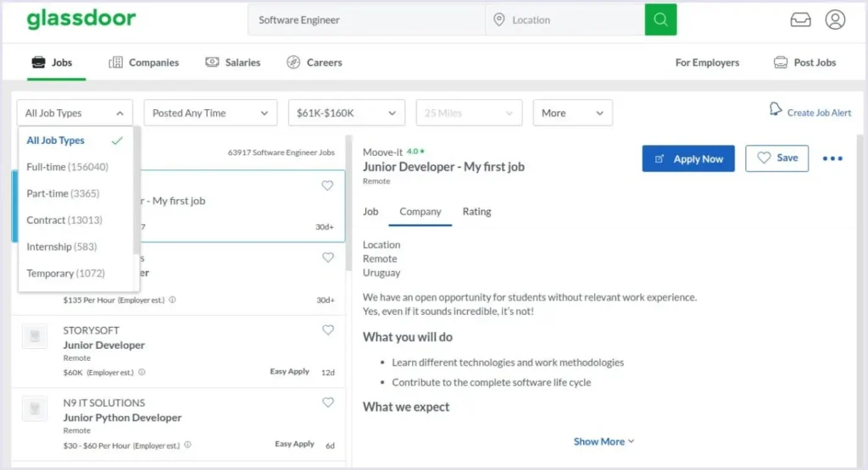Click the Apply Now button

688,158
